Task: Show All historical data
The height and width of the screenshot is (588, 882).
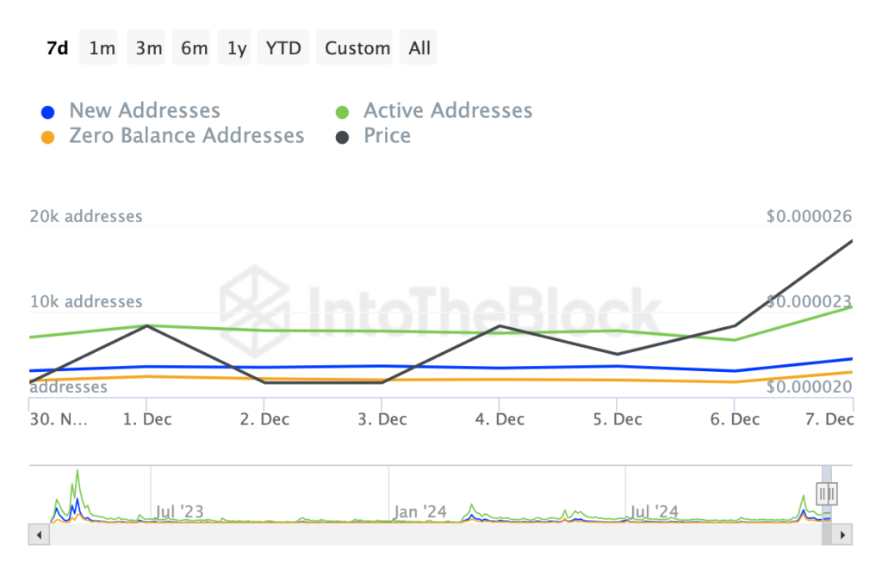Action: coord(419,48)
